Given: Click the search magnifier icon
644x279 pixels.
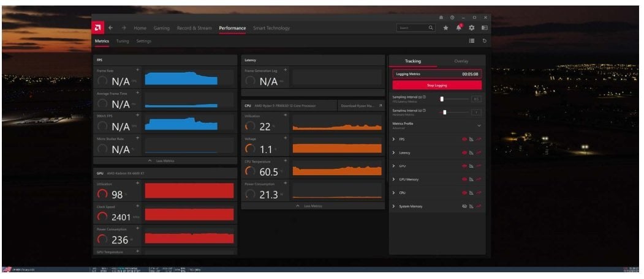Looking at the screenshot, I should pos(431,28).
